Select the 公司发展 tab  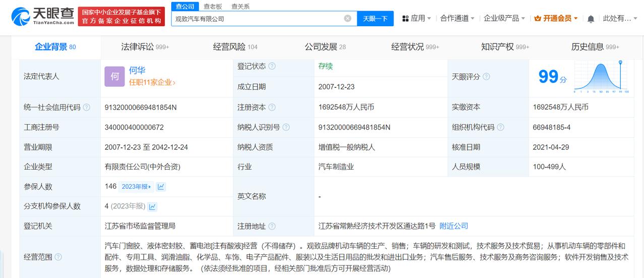click(325, 47)
